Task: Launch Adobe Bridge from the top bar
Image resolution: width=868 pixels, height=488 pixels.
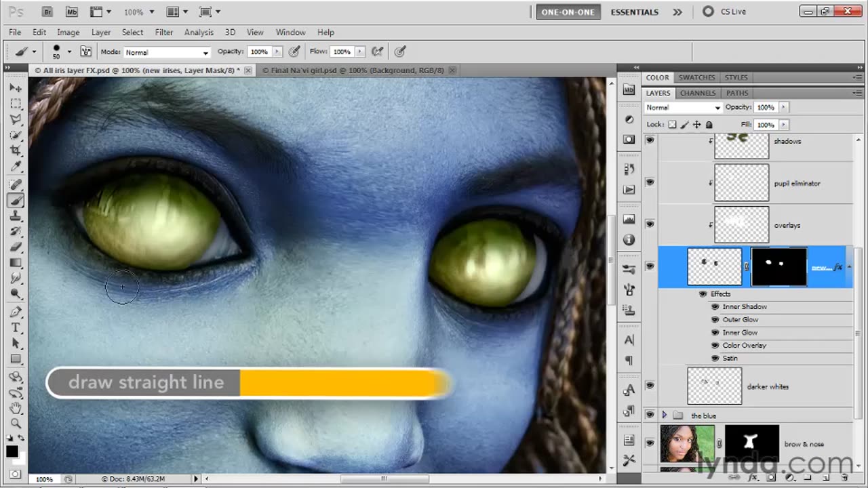Action: 47,12
